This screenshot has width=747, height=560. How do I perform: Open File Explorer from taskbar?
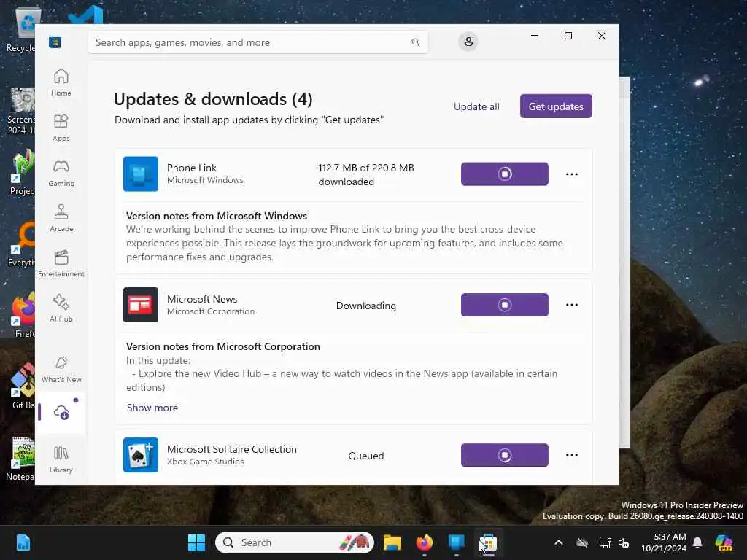(x=392, y=542)
